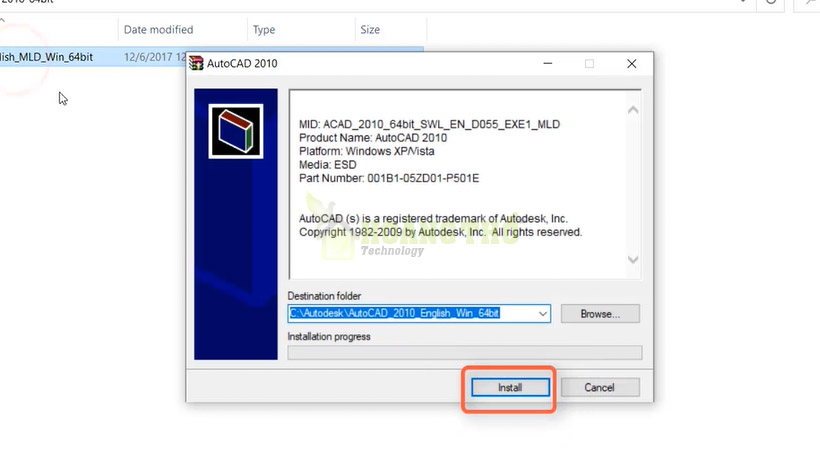Click the 'Media: ESD' line
The width and height of the screenshot is (820, 450).
tap(327, 165)
